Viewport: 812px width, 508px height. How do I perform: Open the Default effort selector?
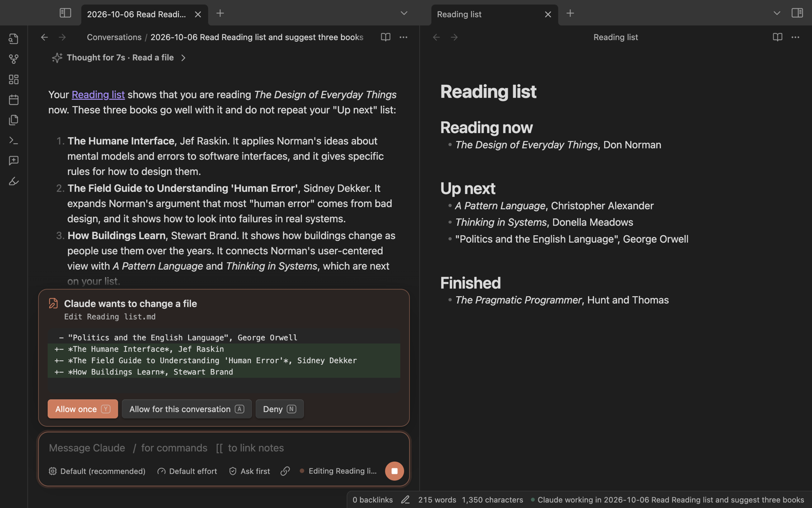coord(187,471)
